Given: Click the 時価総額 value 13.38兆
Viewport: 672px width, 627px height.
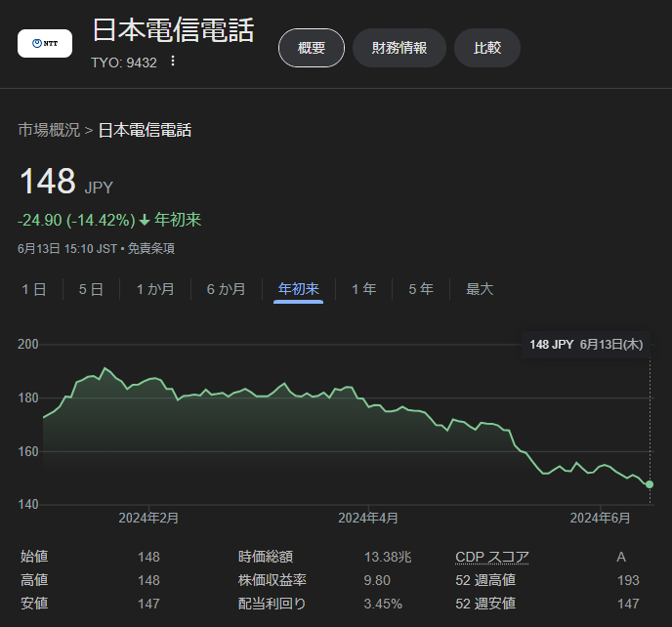Looking at the screenshot, I should (388, 557).
